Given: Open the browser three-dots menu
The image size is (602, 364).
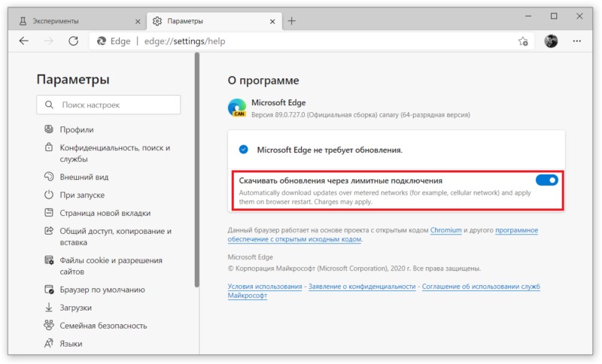Looking at the screenshot, I should (x=578, y=41).
